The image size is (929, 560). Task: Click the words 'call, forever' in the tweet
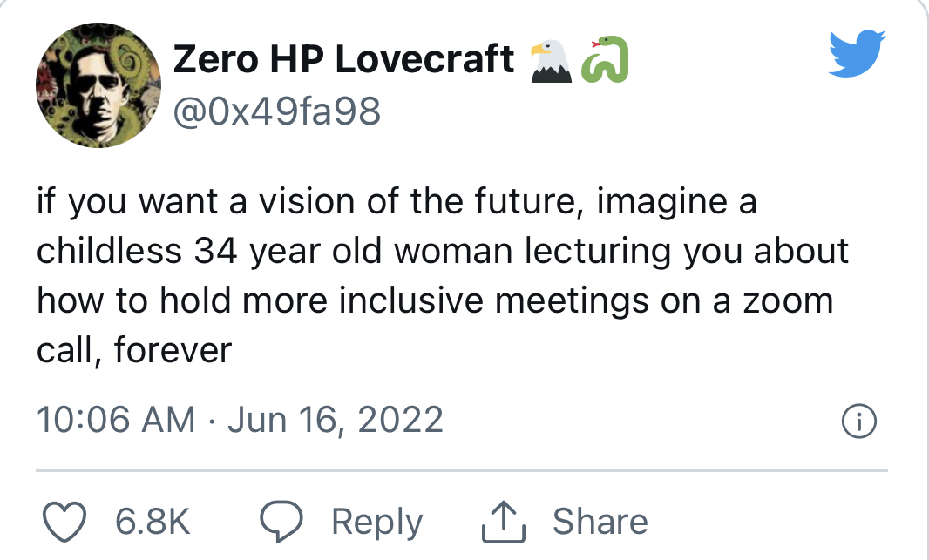pyautogui.click(x=134, y=350)
